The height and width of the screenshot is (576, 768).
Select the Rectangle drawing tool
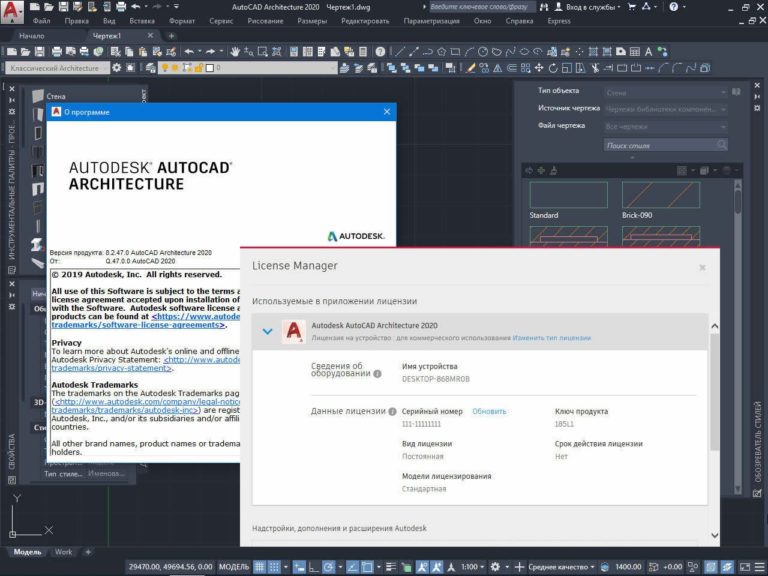click(455, 51)
